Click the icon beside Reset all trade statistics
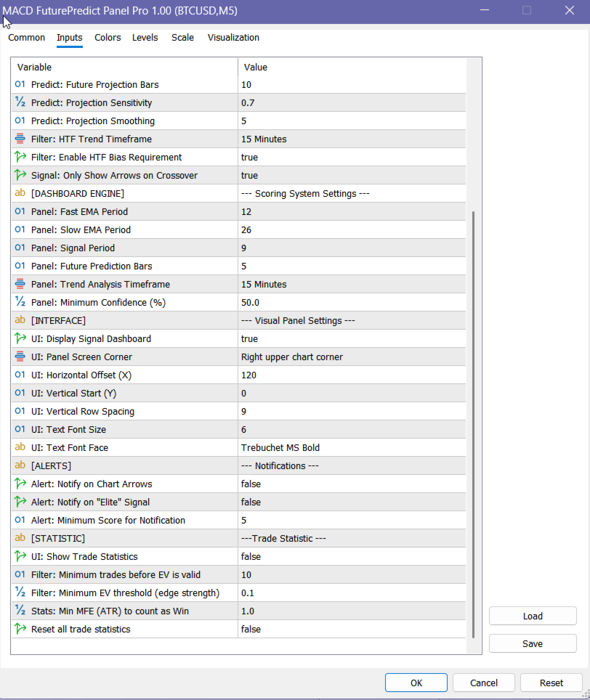The width and height of the screenshot is (590, 700). click(20, 630)
